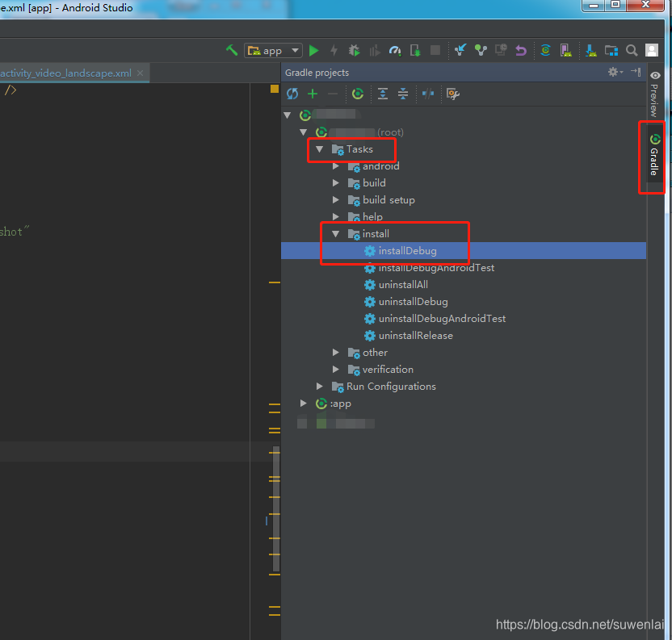Click the VCS Commit branch icon
Screen dimensions: 672x640
[481, 50]
